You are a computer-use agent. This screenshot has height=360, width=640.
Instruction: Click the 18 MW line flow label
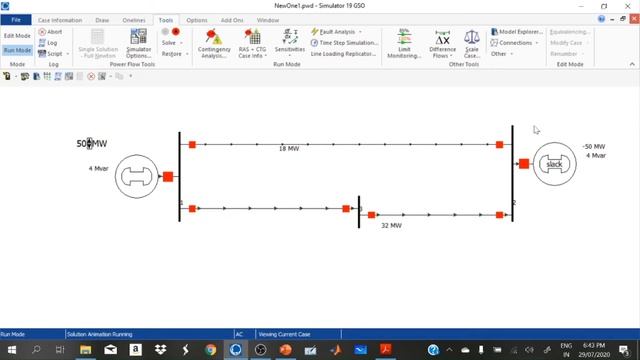click(x=289, y=149)
